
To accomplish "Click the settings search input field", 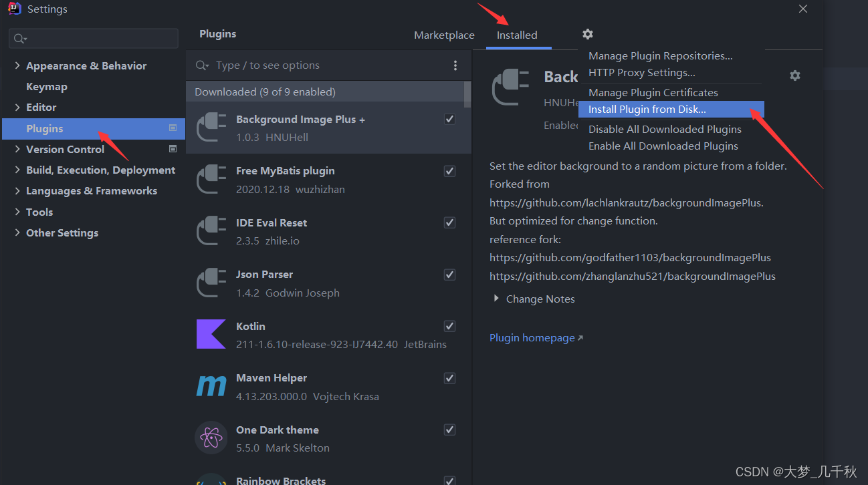I will pos(94,39).
